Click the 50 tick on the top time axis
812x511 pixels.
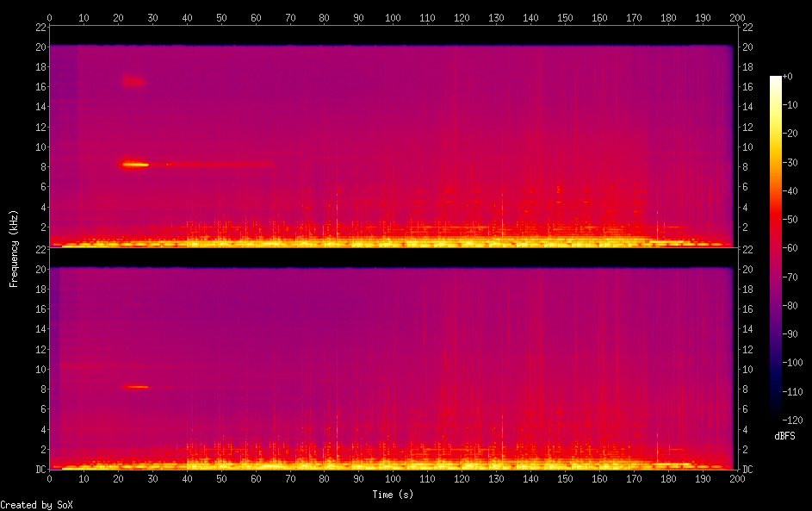pyautogui.click(x=221, y=17)
